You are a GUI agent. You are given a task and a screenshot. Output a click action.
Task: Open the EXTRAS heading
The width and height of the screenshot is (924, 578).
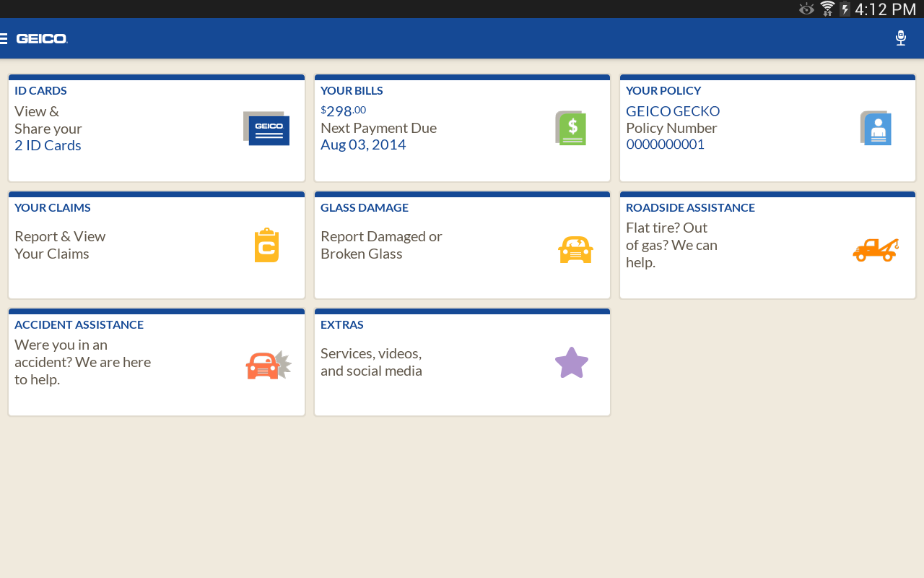pyautogui.click(x=342, y=324)
